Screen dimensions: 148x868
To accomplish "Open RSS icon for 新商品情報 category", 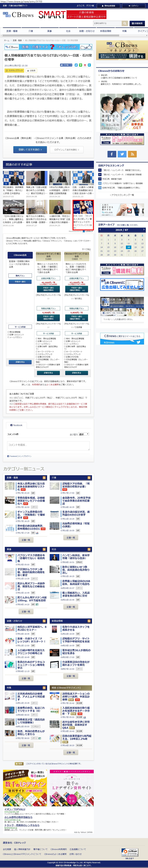I will 89,621.
